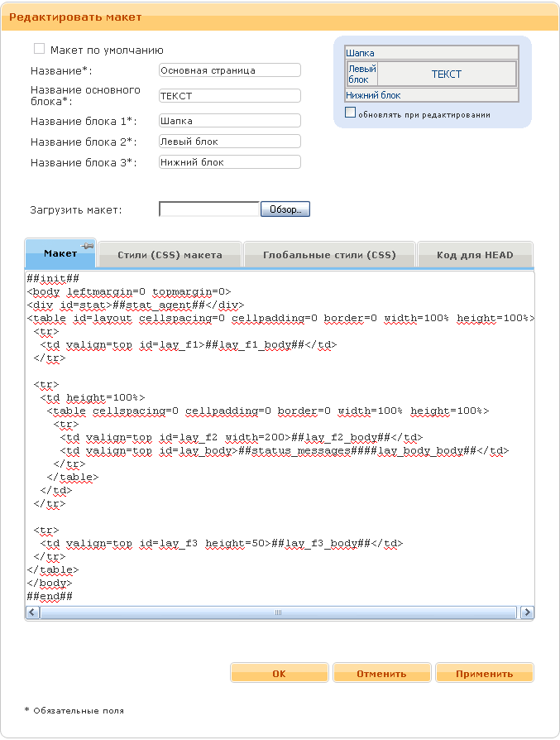Image resolution: width=560 pixels, height=740 pixels.
Task: Click the Отменить button
Action: point(381,674)
